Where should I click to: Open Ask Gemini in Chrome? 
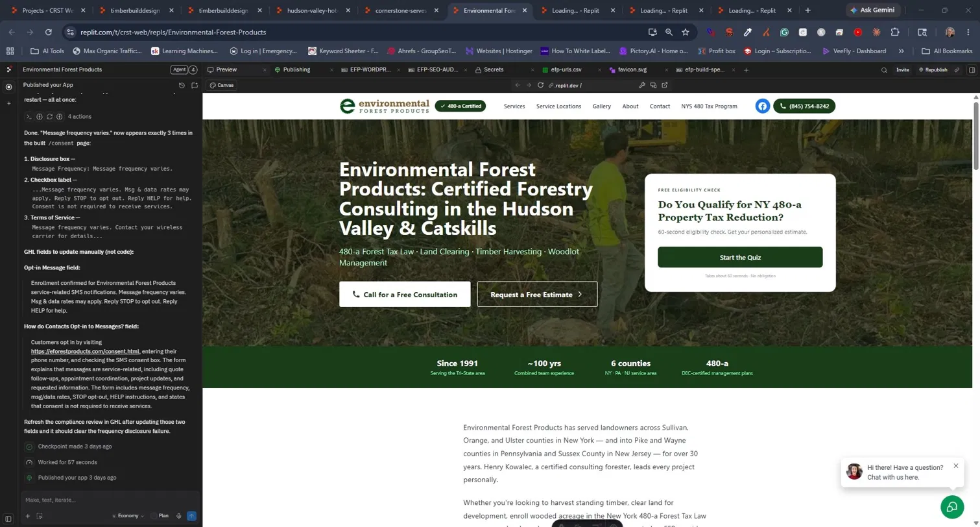coord(872,10)
